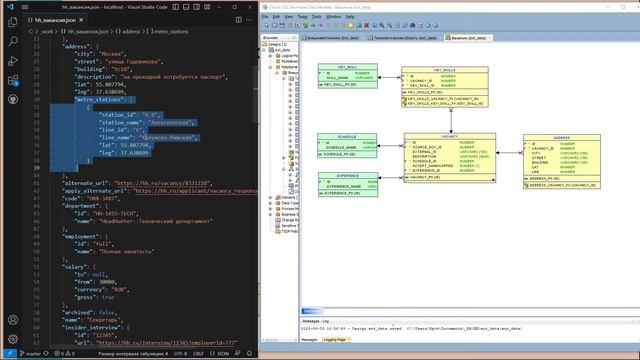
Task: Expand the Data Types node in Browser tree
Action: pos(270,203)
